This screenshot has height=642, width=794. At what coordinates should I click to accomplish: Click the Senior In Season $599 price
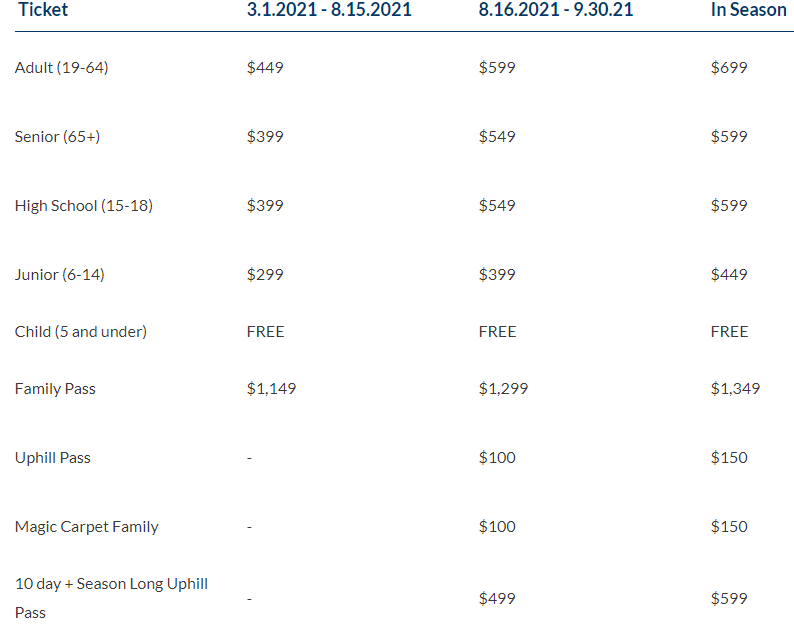(x=729, y=137)
